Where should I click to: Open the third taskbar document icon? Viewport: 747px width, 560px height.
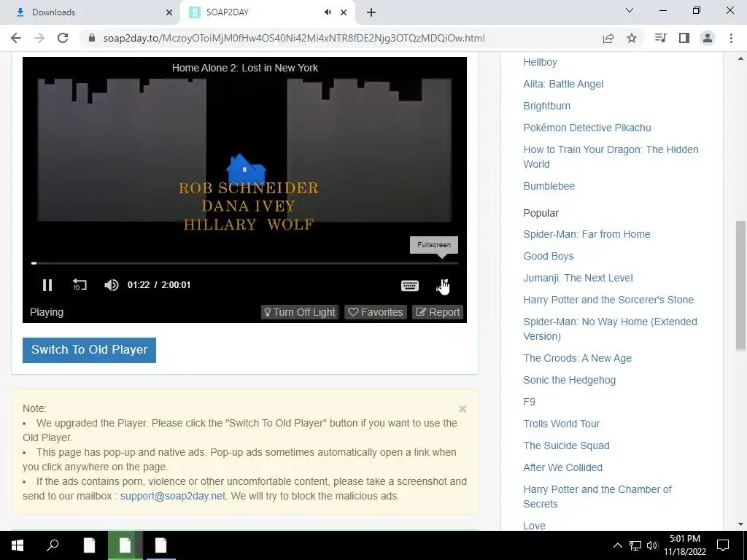(160, 545)
